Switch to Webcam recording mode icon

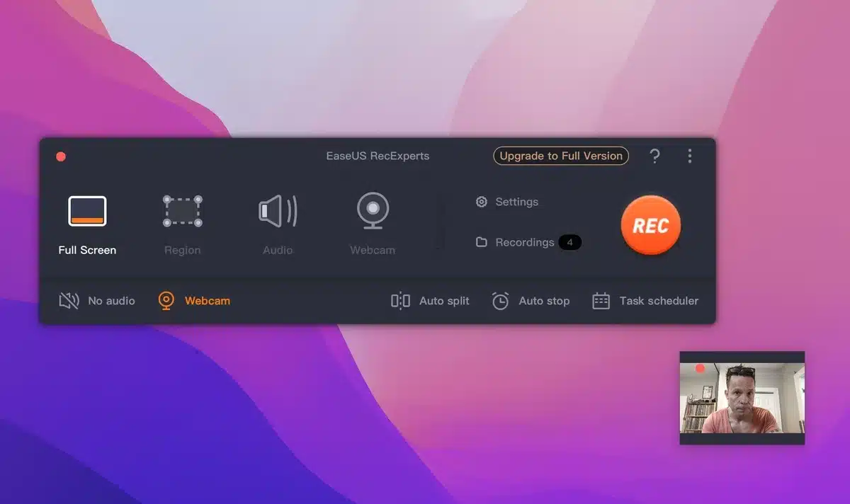(x=372, y=211)
